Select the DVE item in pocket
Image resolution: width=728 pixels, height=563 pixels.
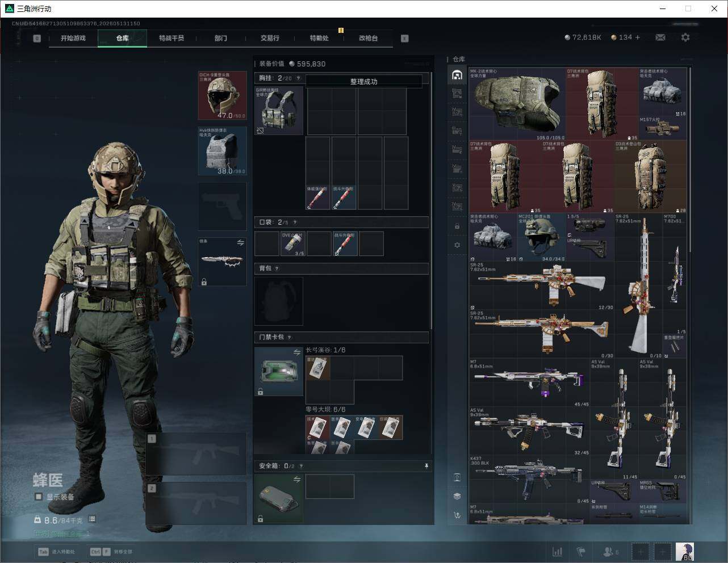click(x=293, y=244)
